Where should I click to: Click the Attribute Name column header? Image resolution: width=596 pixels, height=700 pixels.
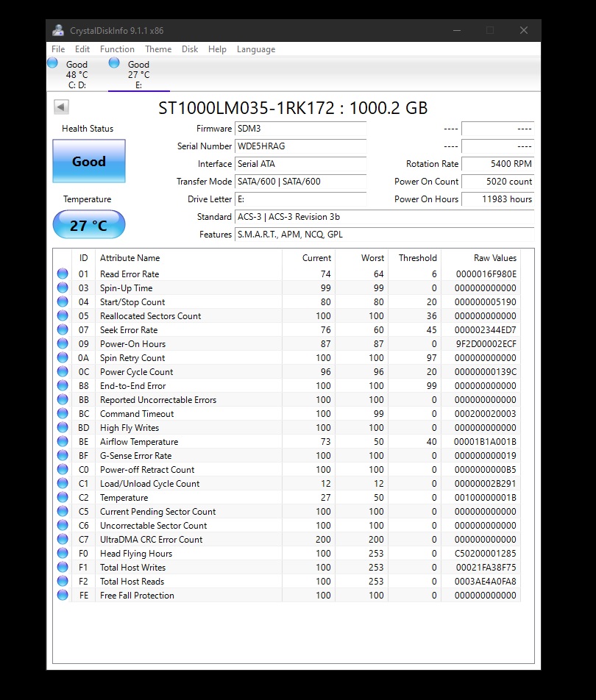[x=188, y=257]
